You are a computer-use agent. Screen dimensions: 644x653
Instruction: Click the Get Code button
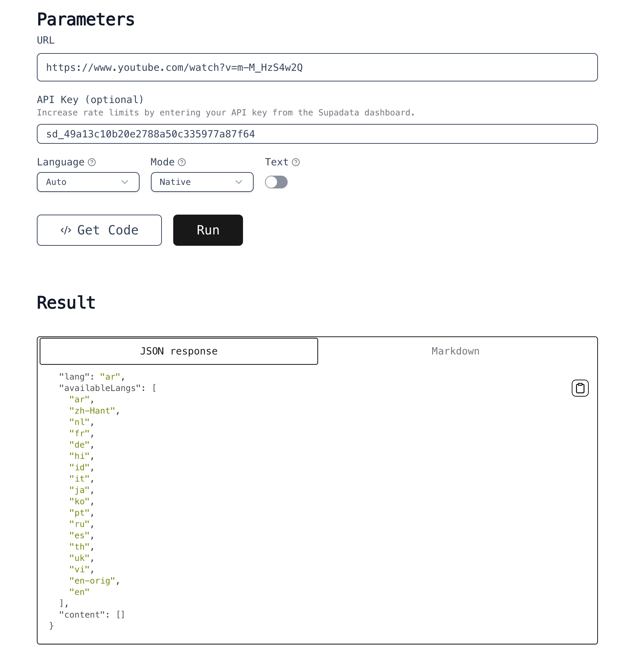coord(99,230)
